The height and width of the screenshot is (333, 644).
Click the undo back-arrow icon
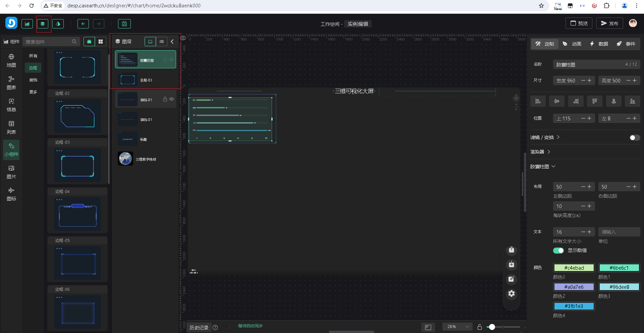point(83,24)
